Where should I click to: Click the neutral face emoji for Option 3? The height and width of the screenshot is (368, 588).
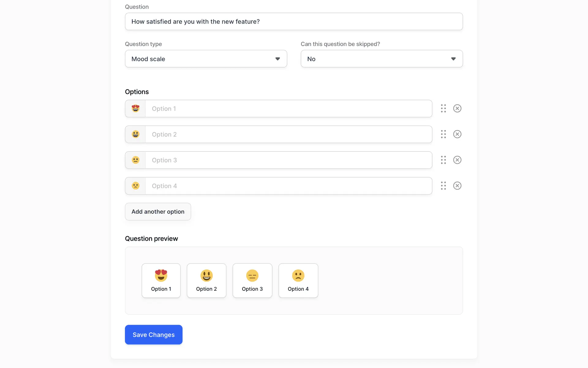(x=135, y=160)
